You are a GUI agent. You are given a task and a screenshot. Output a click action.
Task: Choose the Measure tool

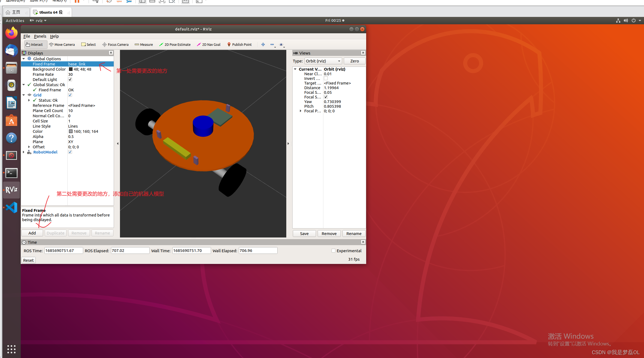click(144, 44)
